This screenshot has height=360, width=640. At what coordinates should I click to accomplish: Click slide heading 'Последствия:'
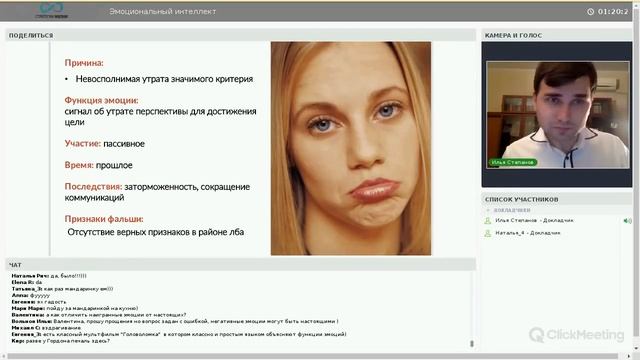[x=93, y=187]
